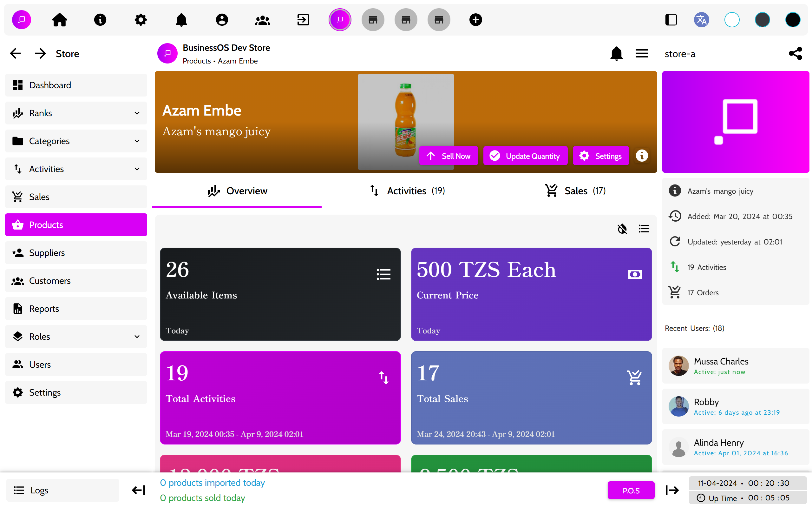Collapse the left panel arrow near Logs
Screen dimensions: 812x508
click(138, 491)
